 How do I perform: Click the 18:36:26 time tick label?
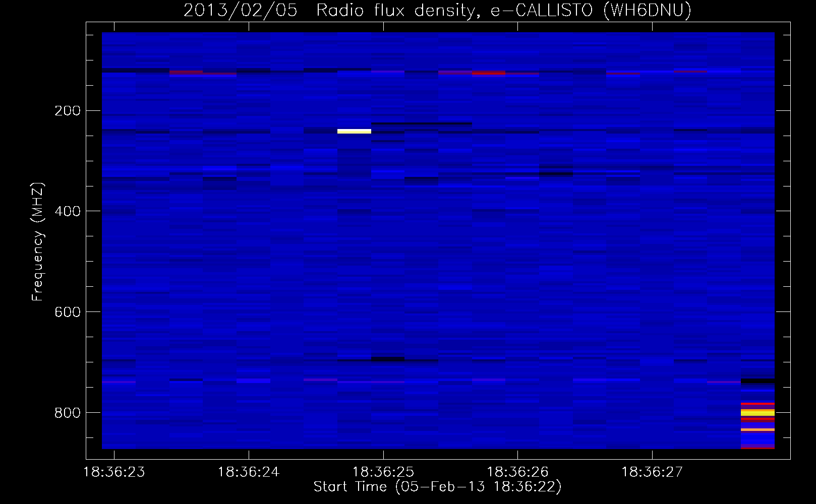(517, 472)
